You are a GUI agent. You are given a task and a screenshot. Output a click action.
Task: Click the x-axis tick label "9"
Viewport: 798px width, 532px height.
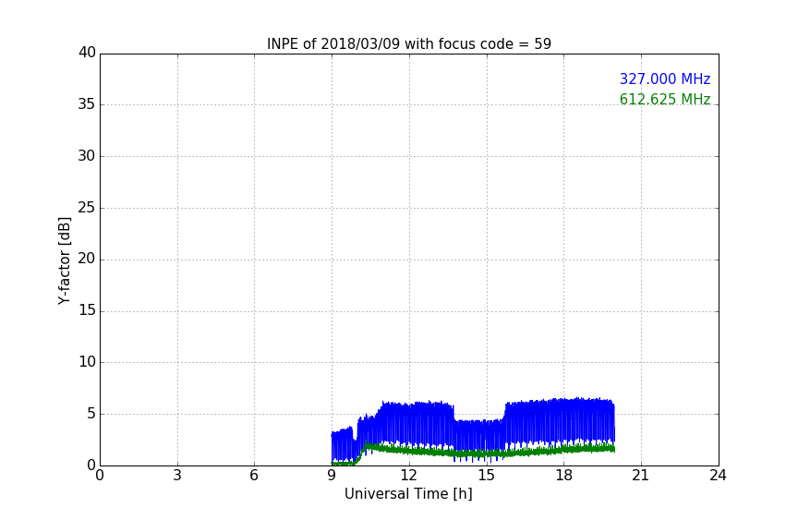pyautogui.click(x=332, y=476)
